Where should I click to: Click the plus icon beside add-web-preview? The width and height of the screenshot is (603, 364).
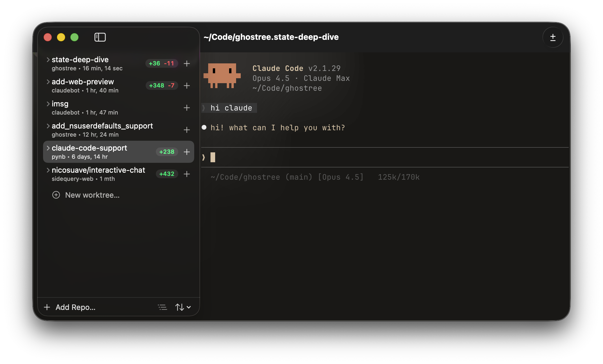pos(187,85)
